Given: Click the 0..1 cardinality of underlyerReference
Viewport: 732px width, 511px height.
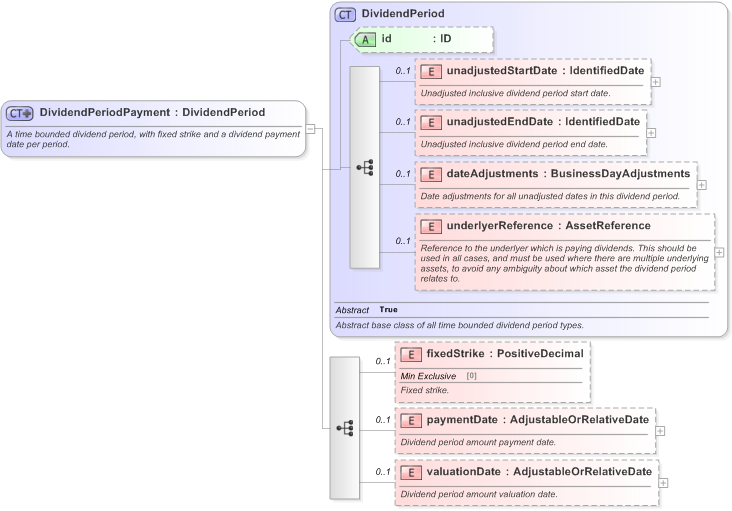Looking at the screenshot, I should click(403, 241).
